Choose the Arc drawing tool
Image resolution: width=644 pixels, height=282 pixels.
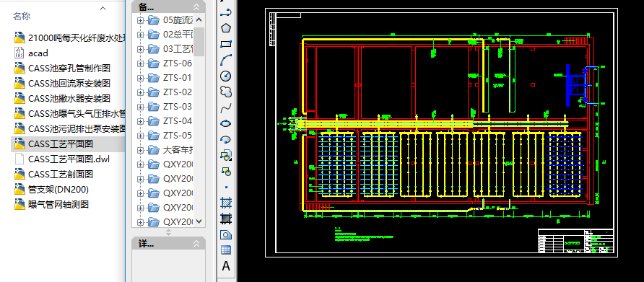(x=226, y=60)
